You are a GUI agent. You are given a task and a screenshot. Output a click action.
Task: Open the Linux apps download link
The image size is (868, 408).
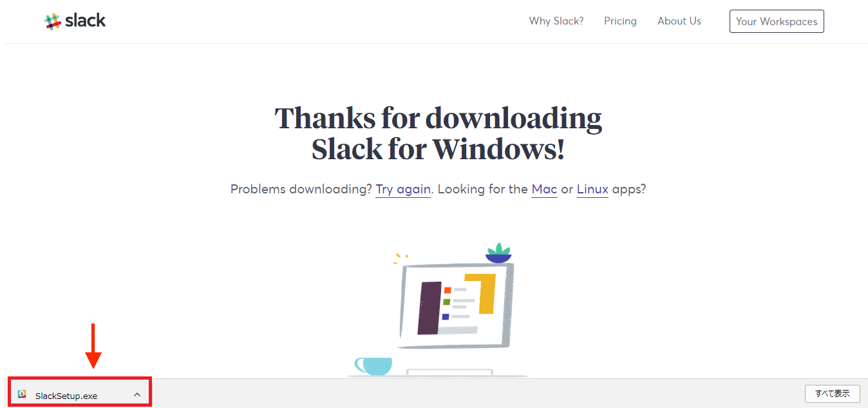coord(592,189)
